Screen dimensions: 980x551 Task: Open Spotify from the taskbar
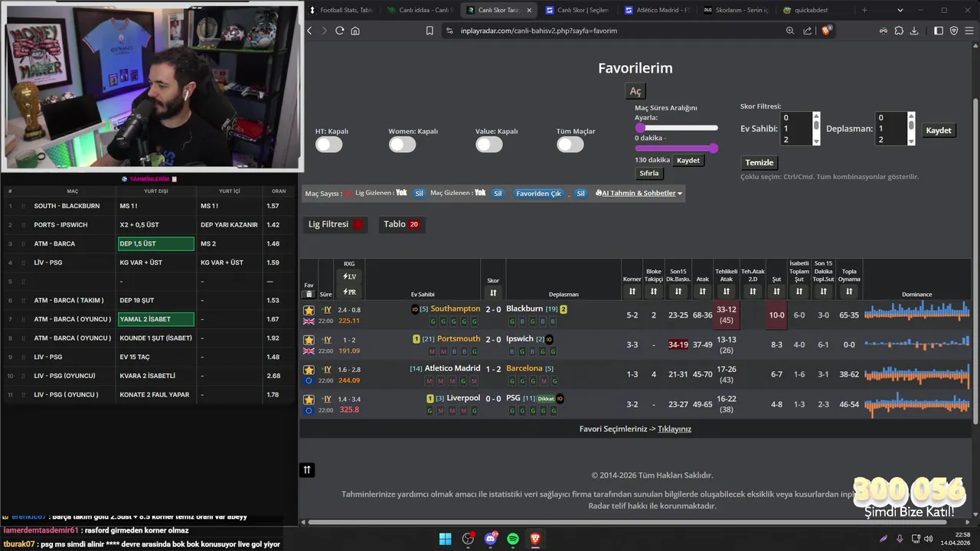(513, 539)
